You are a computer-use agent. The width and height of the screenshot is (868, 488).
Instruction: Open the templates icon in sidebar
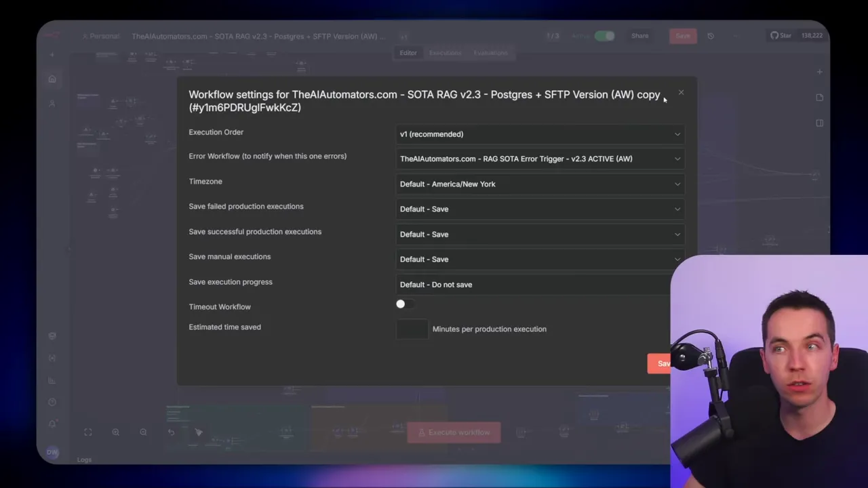tap(52, 336)
